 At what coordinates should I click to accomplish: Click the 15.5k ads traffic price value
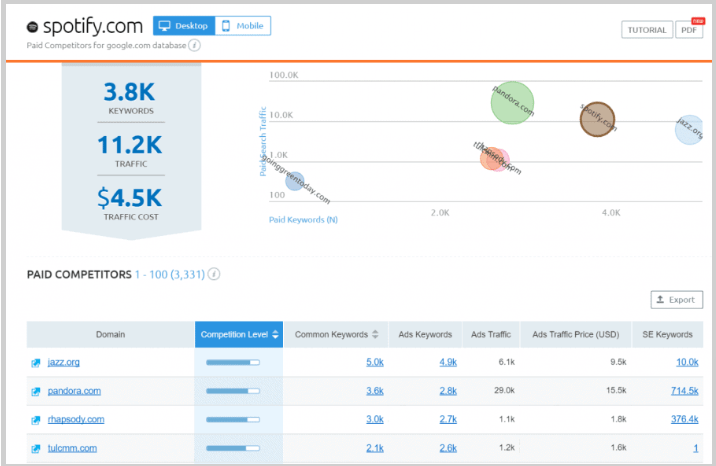pyautogui.click(x=616, y=391)
